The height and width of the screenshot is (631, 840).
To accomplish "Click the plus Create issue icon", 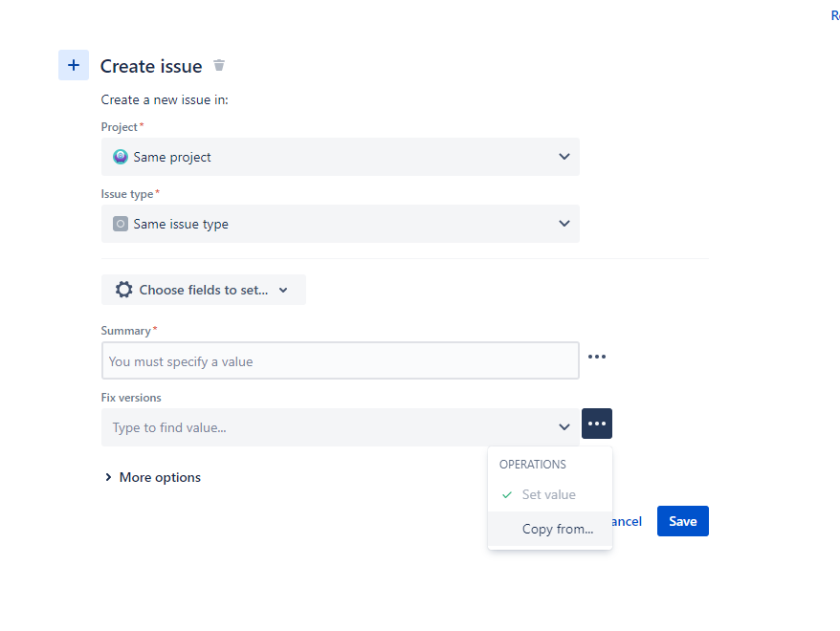I will [74, 65].
